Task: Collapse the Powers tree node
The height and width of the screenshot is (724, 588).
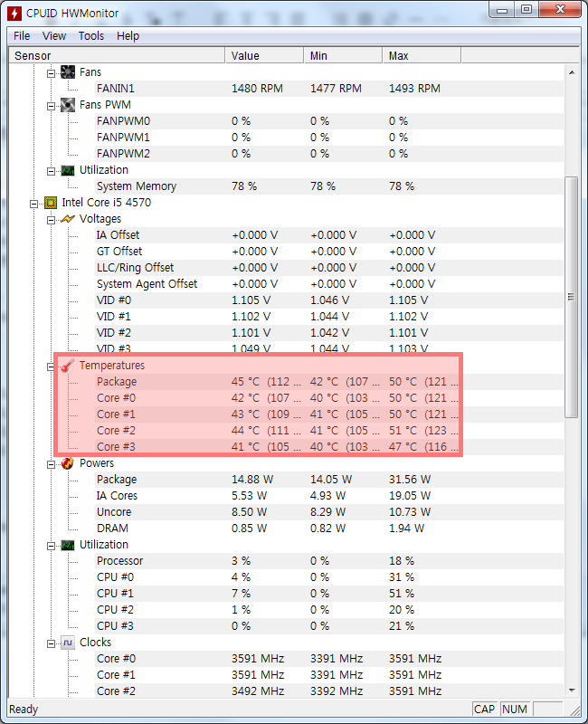Action: tap(51, 464)
